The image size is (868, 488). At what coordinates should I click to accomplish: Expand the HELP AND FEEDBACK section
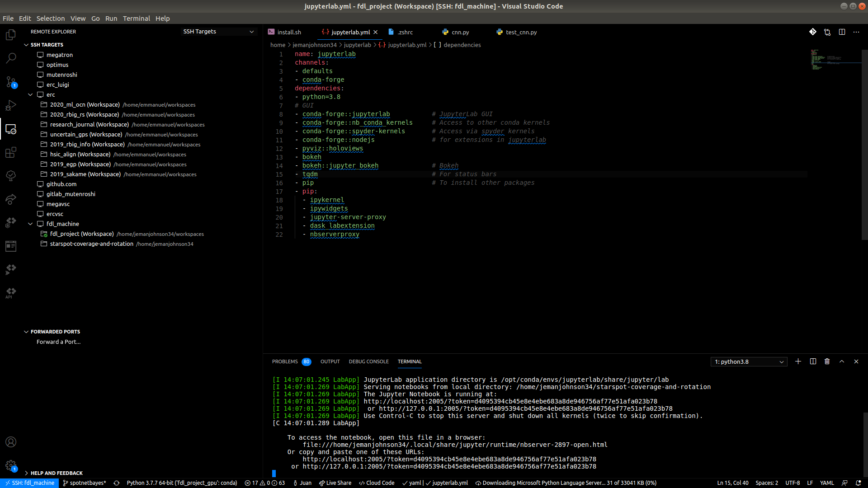point(26,473)
